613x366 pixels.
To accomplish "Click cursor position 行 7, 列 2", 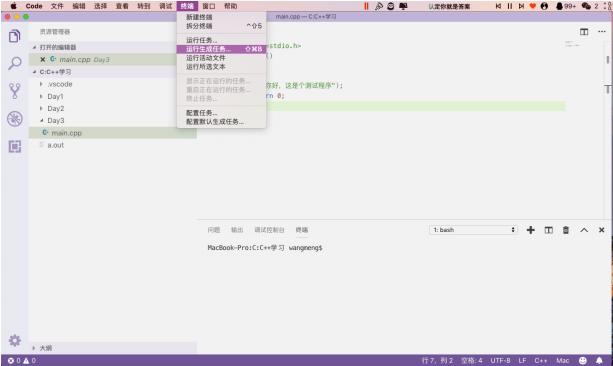I will pyautogui.click(x=437, y=361).
